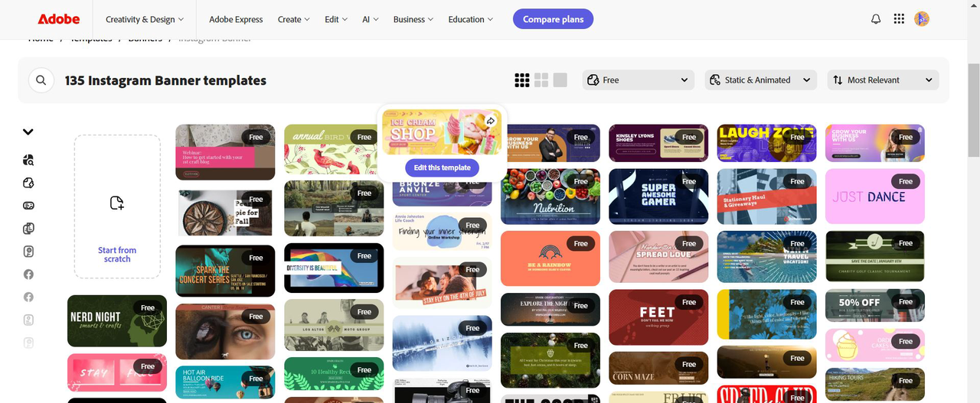Viewport: 980px width, 403px height.
Task: Open the Be a Rainbow orange template
Action: click(x=550, y=258)
